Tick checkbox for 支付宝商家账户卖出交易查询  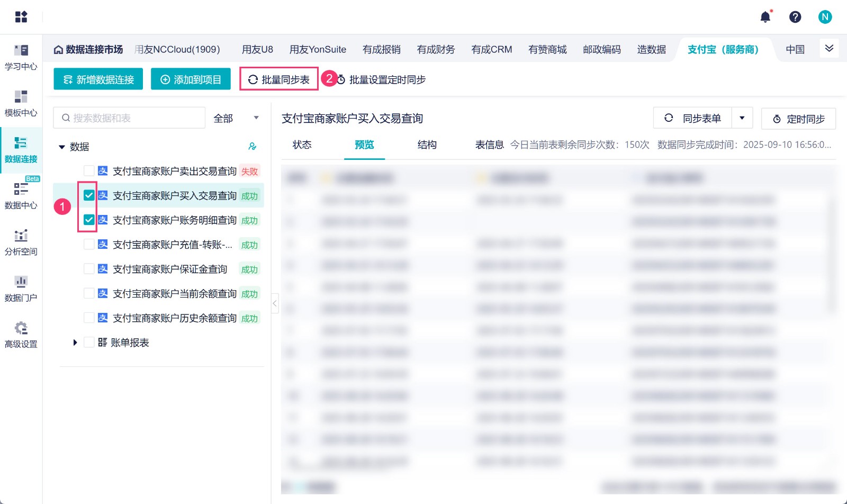(x=89, y=171)
